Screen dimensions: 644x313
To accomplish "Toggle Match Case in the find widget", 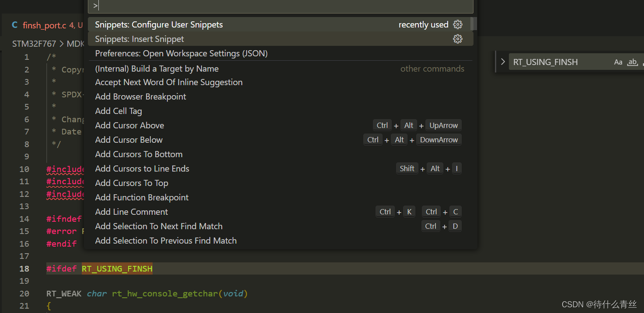I will pyautogui.click(x=618, y=62).
